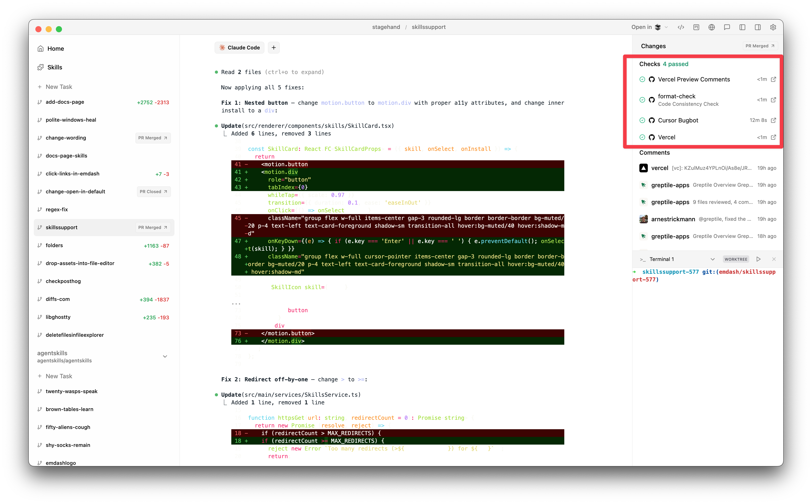Screen dimensions: 812x504
Task: Toggle the right sidebar panel
Action: click(757, 27)
